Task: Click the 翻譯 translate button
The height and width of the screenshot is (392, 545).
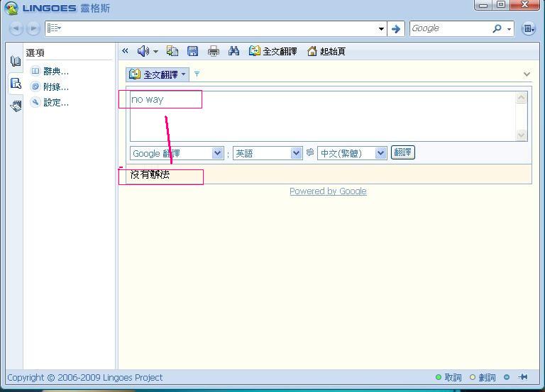Action: click(403, 152)
